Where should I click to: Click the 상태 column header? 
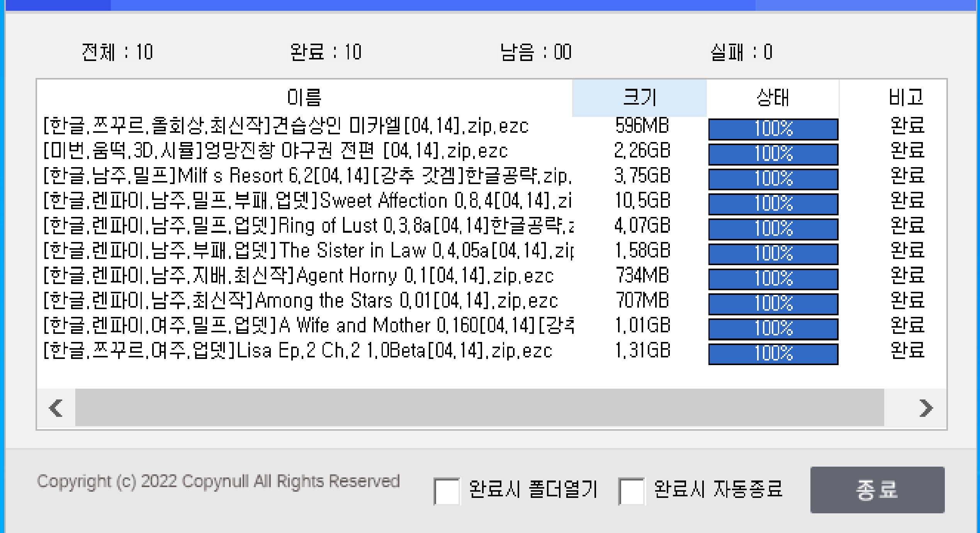pos(773,97)
